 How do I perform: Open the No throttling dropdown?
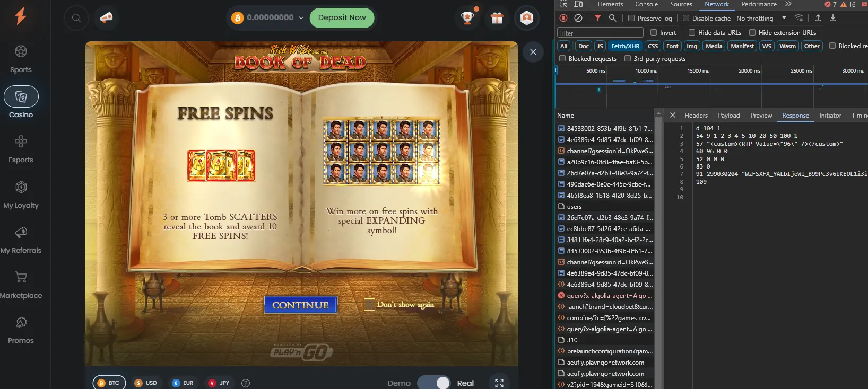tap(761, 18)
